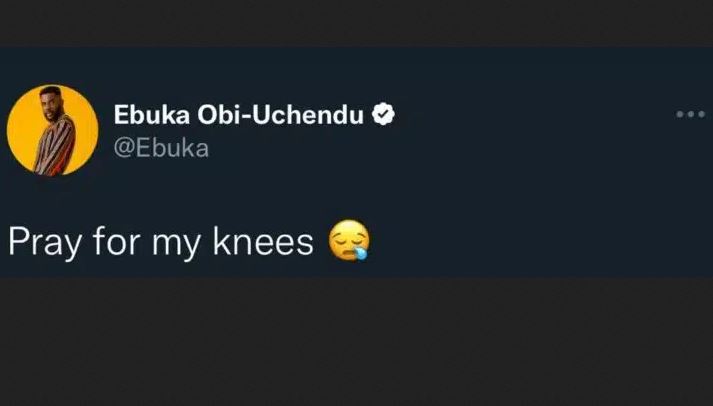Image resolution: width=713 pixels, height=406 pixels.
Task: Click the word "my" in the tweet
Action: click(x=168, y=243)
